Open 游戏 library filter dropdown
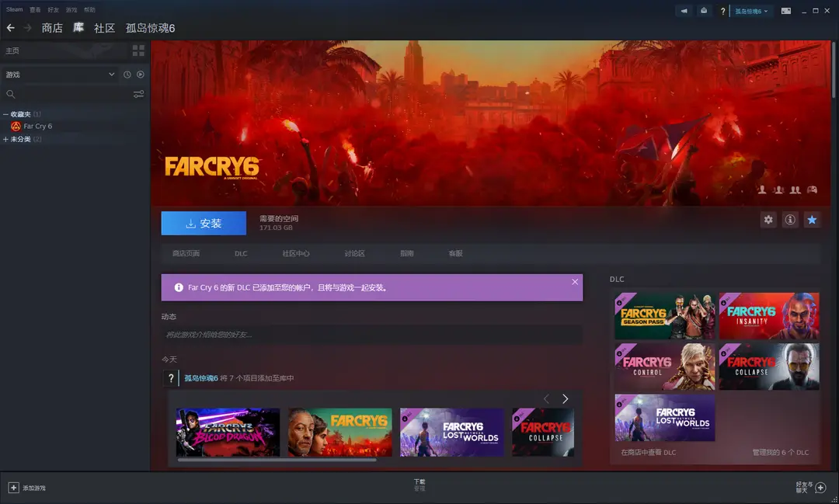The width and height of the screenshot is (839, 504). coord(60,75)
